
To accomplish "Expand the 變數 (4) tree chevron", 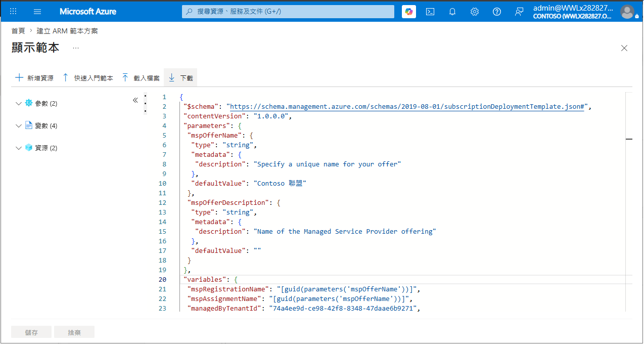I will coord(19,126).
